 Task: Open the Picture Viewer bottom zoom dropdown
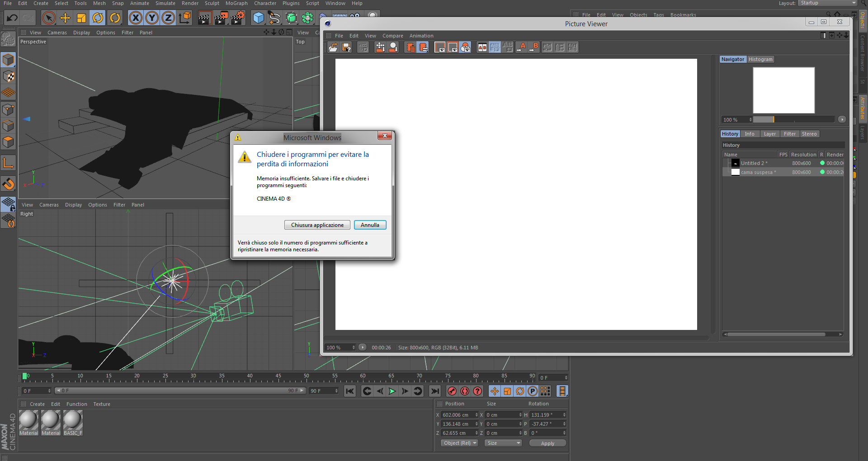pos(340,348)
